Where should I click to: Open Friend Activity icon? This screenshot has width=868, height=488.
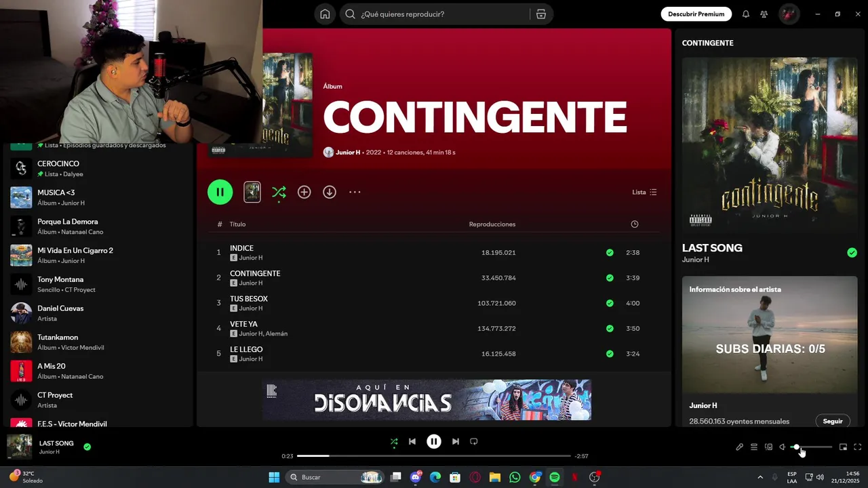(x=764, y=14)
